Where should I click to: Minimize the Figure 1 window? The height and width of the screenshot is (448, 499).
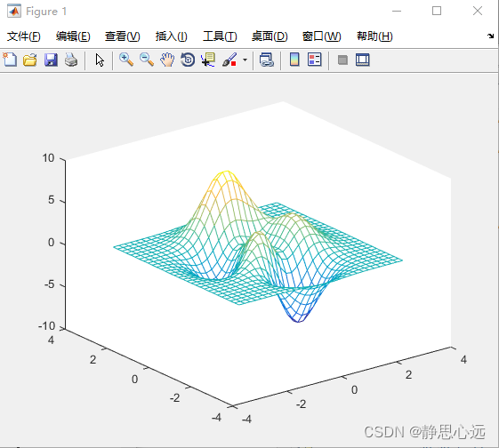click(x=397, y=12)
